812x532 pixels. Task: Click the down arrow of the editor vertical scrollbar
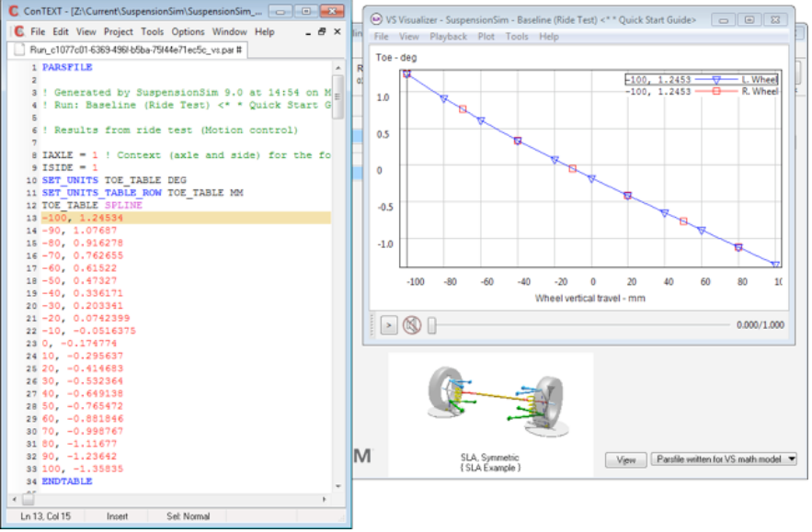[337, 486]
